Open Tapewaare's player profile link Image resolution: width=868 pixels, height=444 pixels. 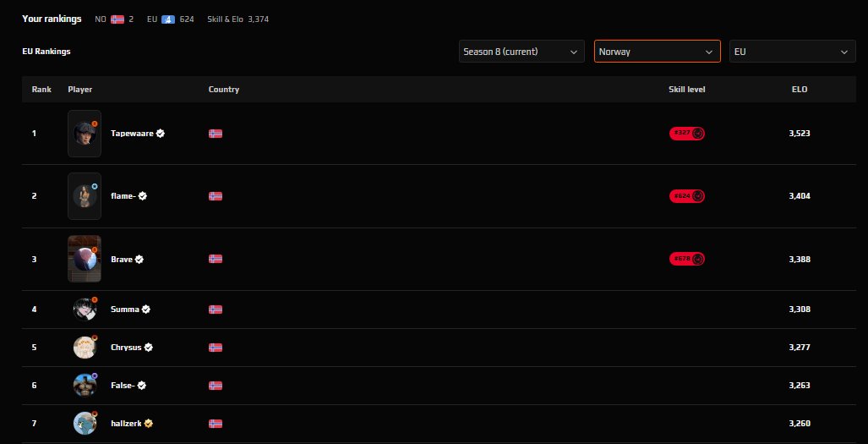pos(132,134)
